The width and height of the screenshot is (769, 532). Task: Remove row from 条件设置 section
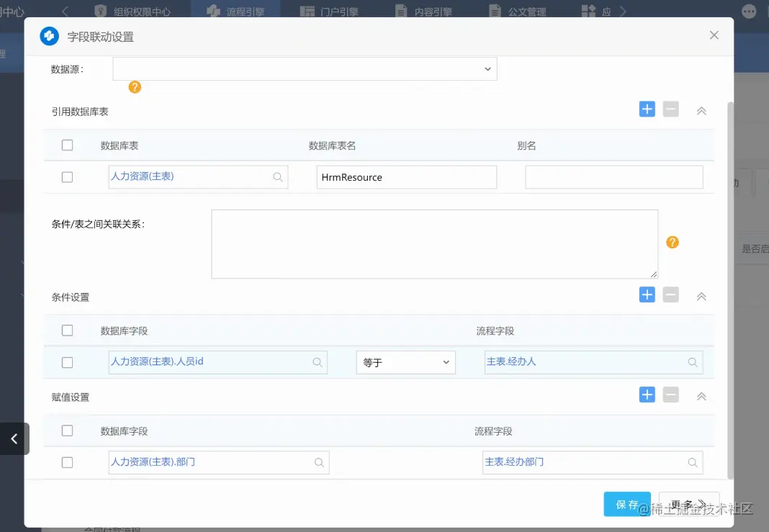tap(670, 294)
